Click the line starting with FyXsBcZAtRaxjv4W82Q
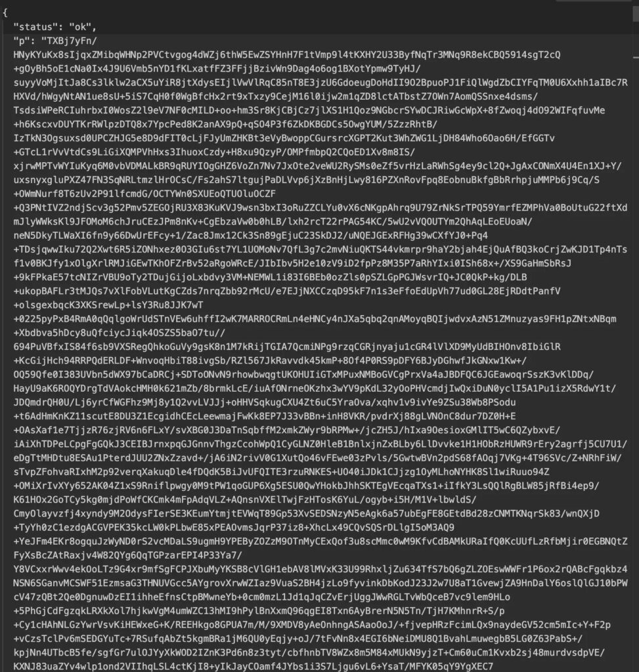The width and height of the screenshot is (639, 672). click(x=128, y=555)
